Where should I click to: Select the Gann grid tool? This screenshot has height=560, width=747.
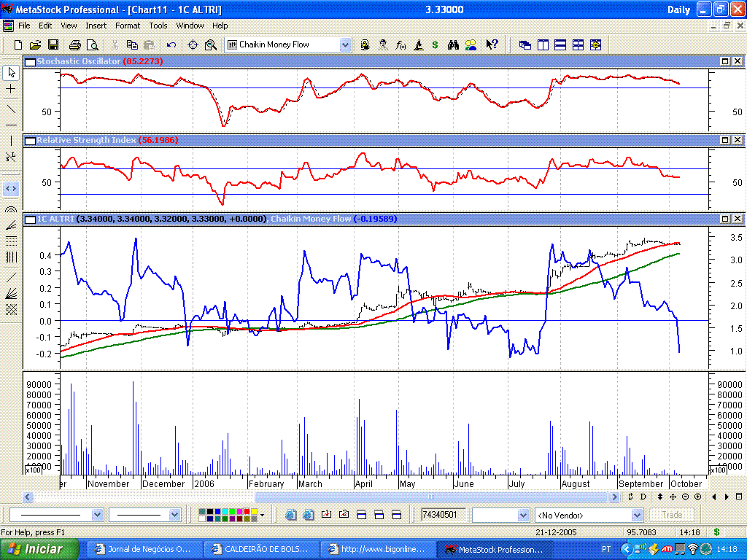11,309
